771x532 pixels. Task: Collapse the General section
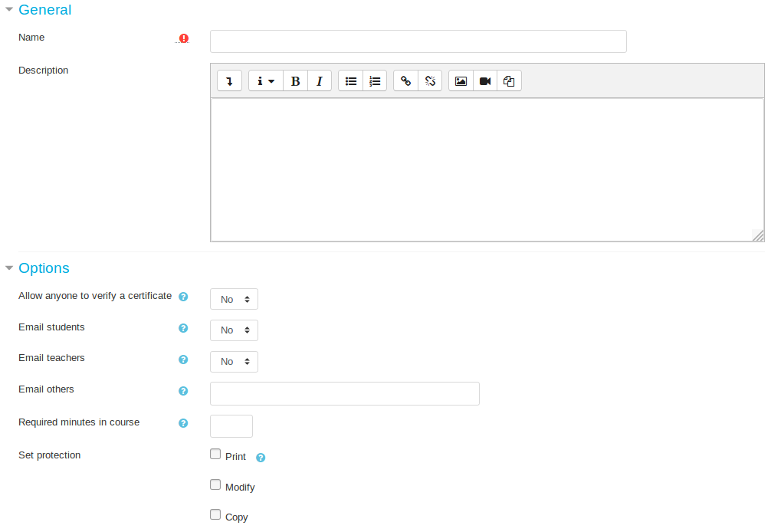click(x=9, y=10)
